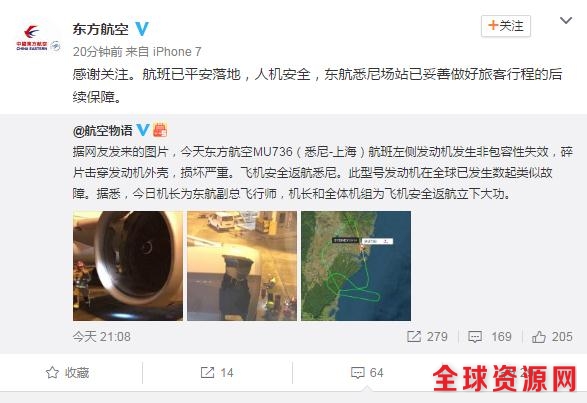The height and width of the screenshot is (403, 587).
Task: Open the 东方航空 account name link
Action: pyautogui.click(x=100, y=29)
